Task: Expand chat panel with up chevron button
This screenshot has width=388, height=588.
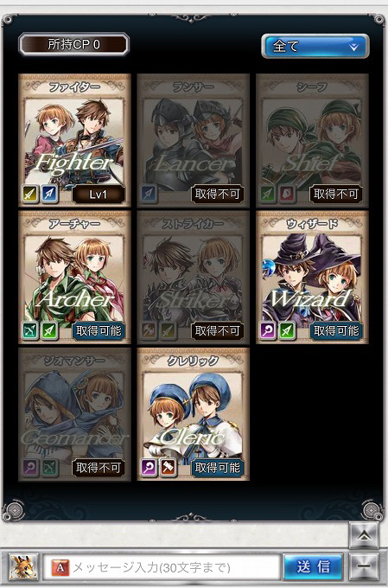Action: [x=364, y=536]
